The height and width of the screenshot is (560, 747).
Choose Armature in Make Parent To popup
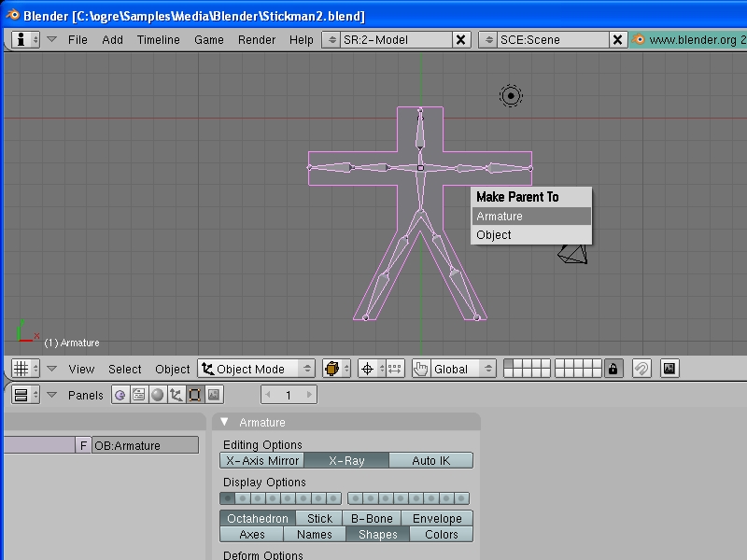[531, 217]
